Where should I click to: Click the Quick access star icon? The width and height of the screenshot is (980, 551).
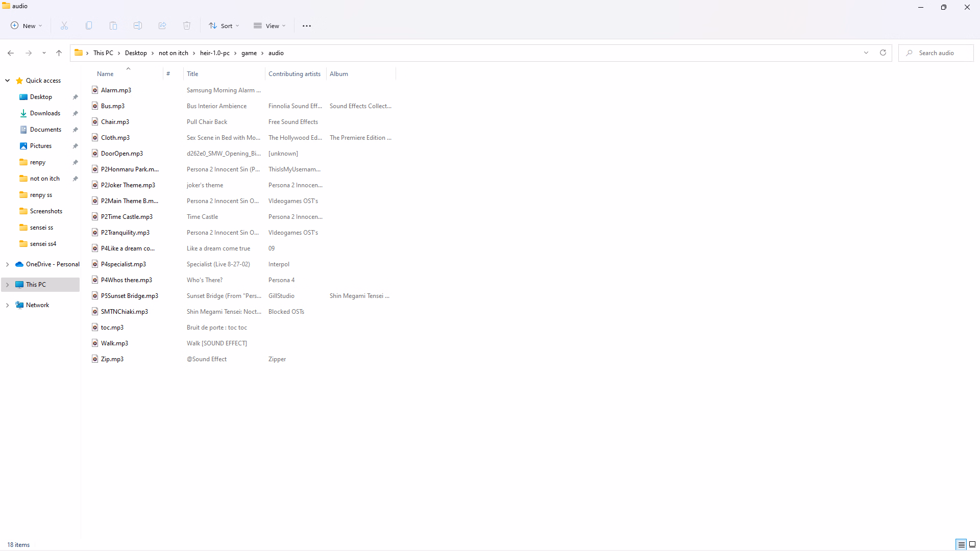(19, 81)
